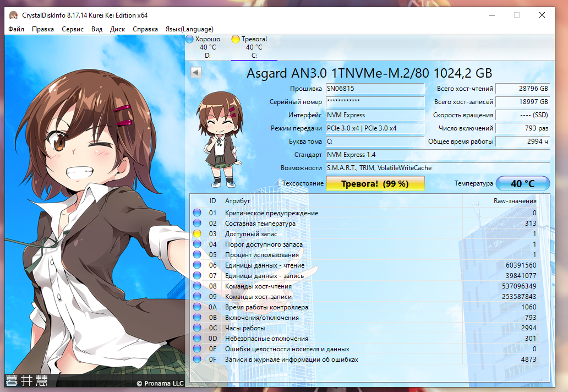Click blue status orb for attribute 08
The image size is (568, 392).
[x=197, y=286]
